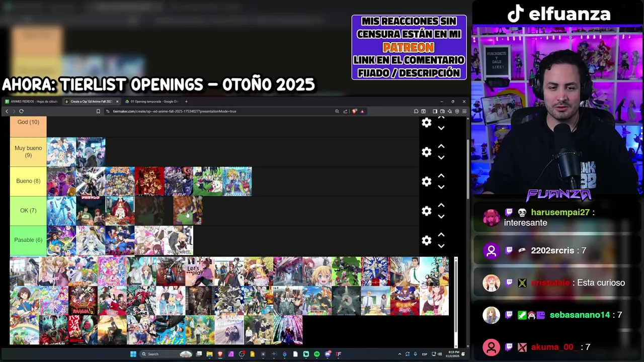Screen dimensions: 644x362
Task: Open the TF app on taskbar
Action: [338, 354]
